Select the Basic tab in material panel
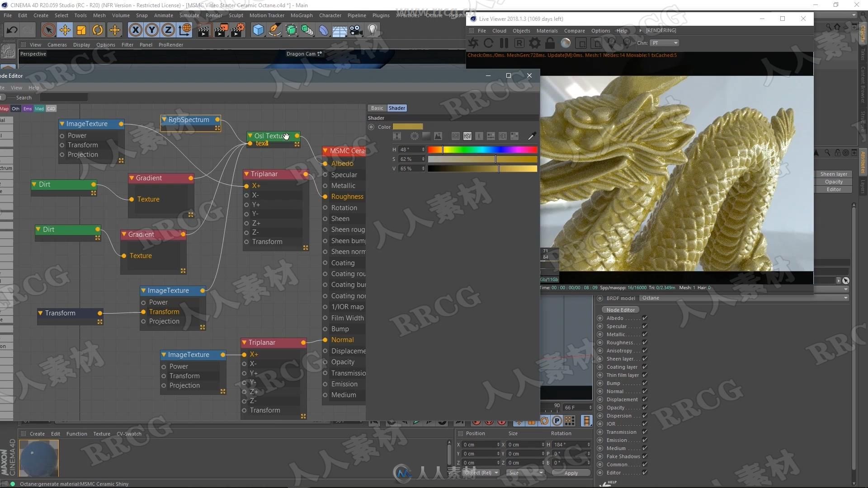This screenshot has width=868, height=488. [x=376, y=108]
